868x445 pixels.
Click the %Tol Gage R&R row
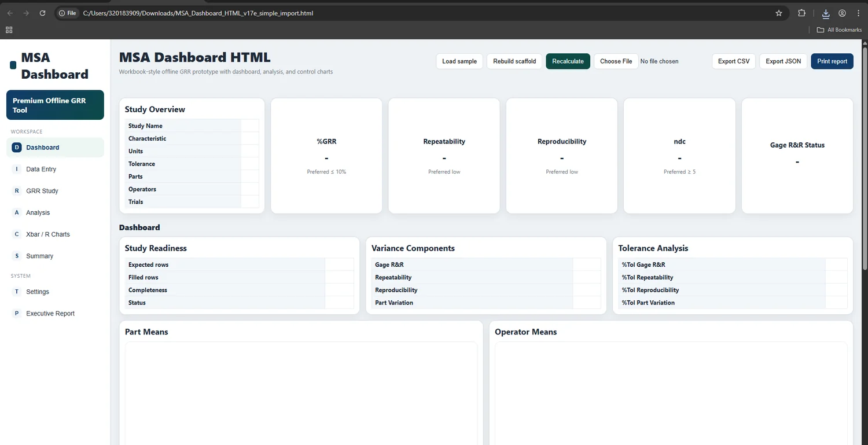(x=733, y=264)
